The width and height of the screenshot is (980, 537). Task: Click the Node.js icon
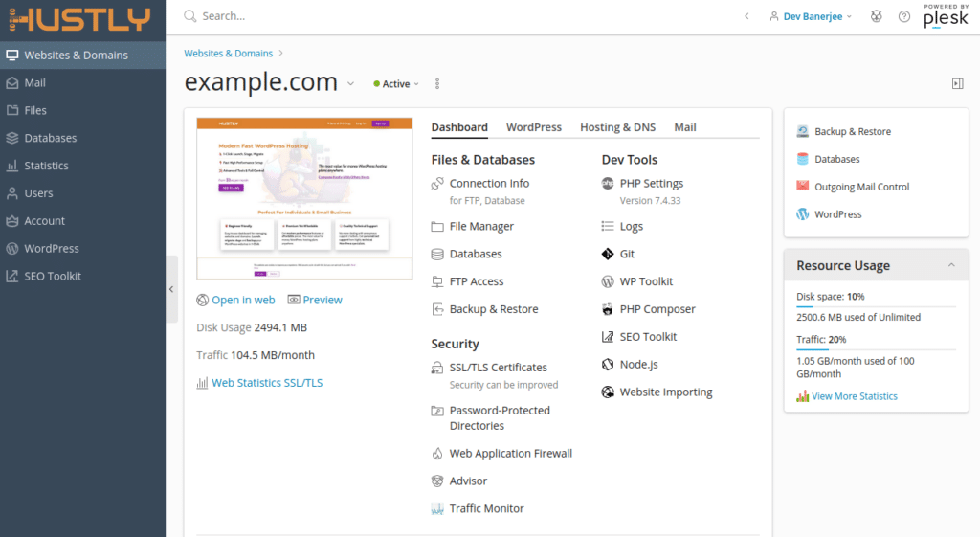pyautogui.click(x=608, y=364)
